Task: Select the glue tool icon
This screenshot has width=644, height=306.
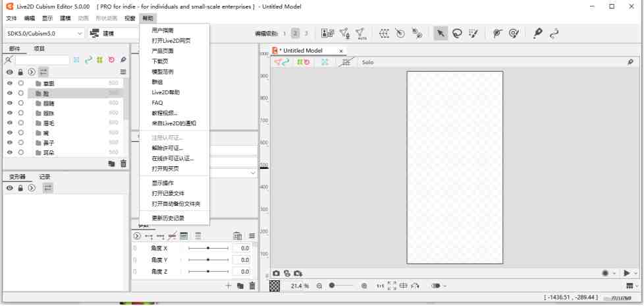Action: 417,34
